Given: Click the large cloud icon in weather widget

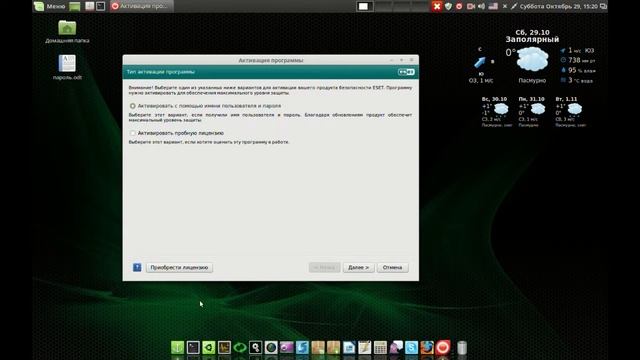Looking at the screenshot, I should (x=532, y=60).
